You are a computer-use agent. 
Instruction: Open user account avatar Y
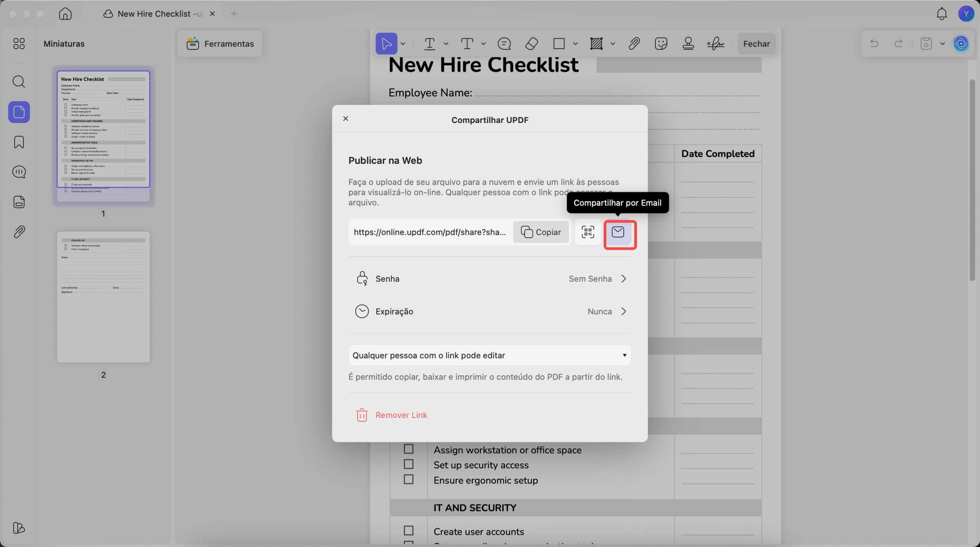click(x=966, y=14)
